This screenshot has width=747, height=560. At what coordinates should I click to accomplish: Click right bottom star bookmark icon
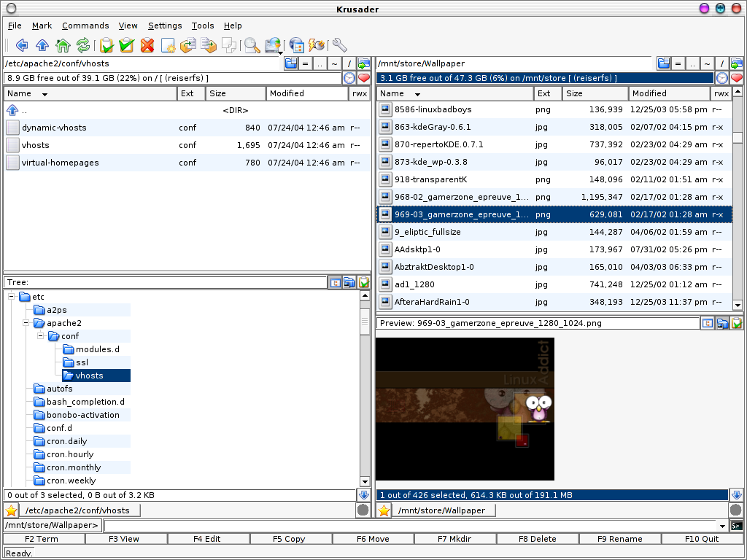[x=384, y=510]
